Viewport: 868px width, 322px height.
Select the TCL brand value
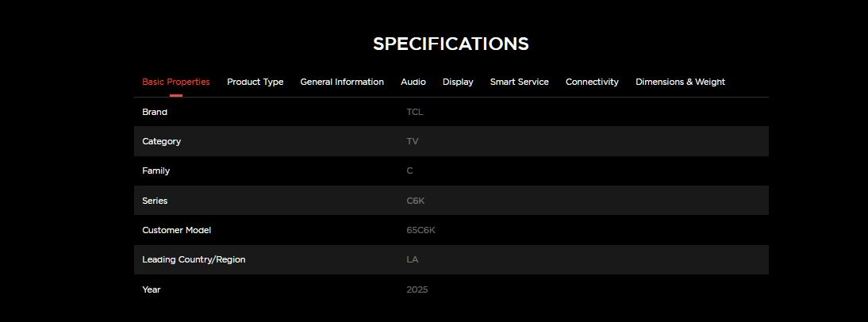tap(414, 112)
